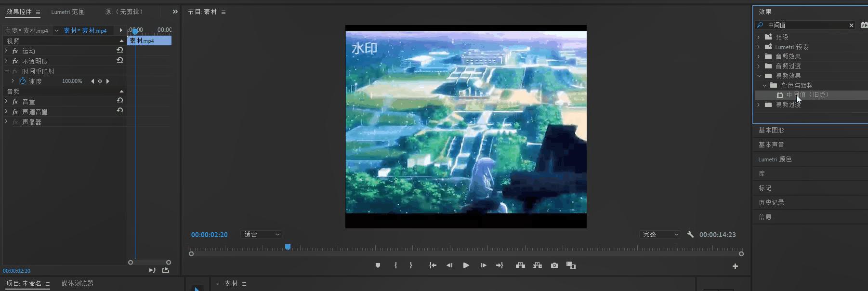The width and height of the screenshot is (868, 291).
Task: Open the 完整 playback resolution dropdown
Action: pos(660,234)
